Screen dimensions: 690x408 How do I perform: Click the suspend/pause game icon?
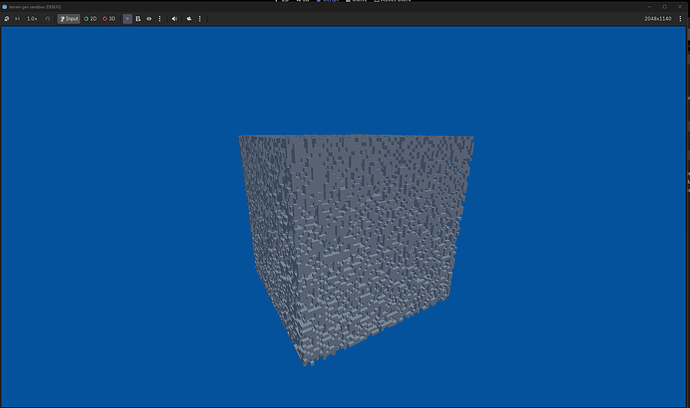click(x=7, y=19)
